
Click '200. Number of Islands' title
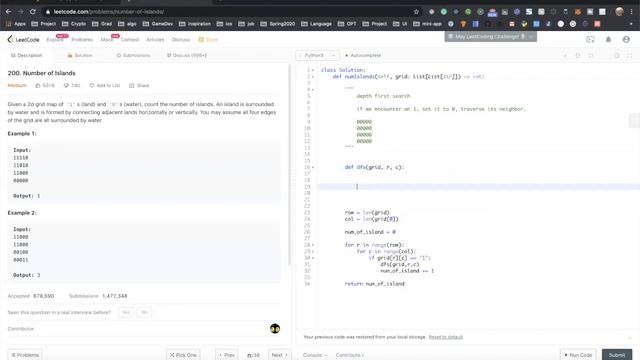42,73
